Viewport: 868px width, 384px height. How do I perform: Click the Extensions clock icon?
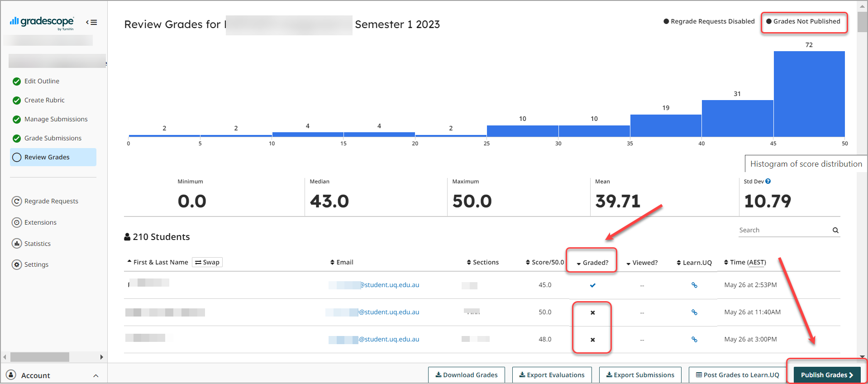tap(17, 222)
